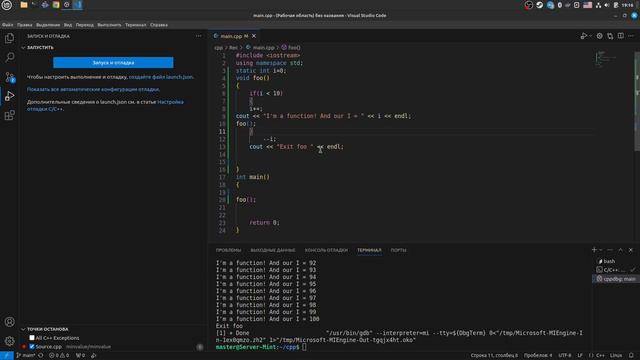
Task: Open the Правка menu
Action: [24, 25]
